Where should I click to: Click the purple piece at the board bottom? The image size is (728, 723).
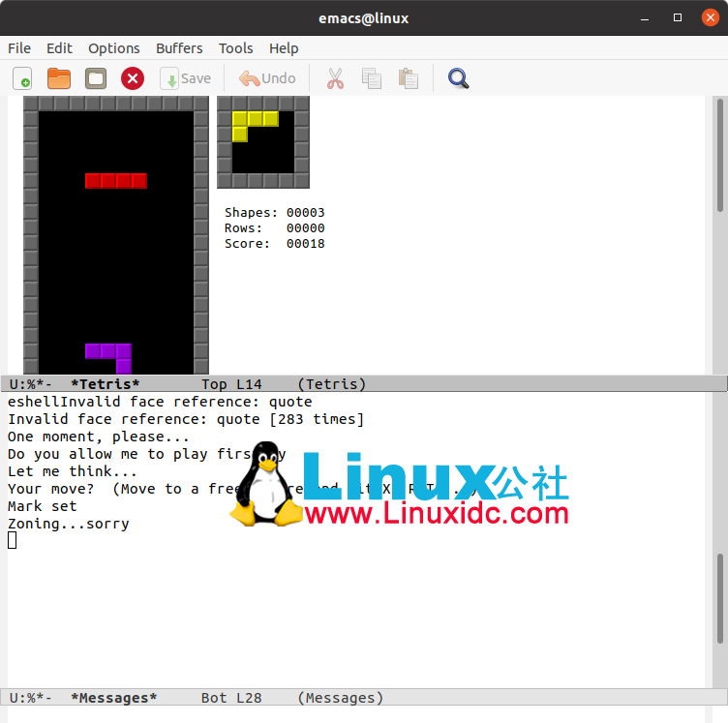108,359
